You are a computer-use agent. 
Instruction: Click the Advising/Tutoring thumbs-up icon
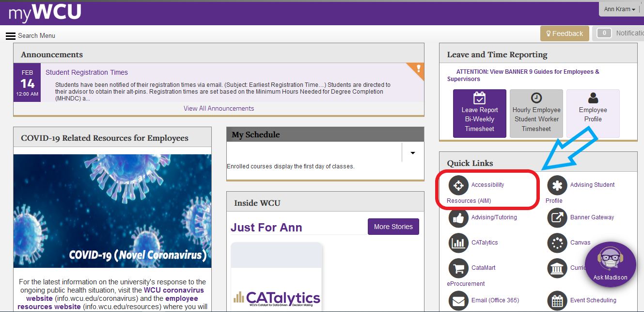tap(458, 217)
